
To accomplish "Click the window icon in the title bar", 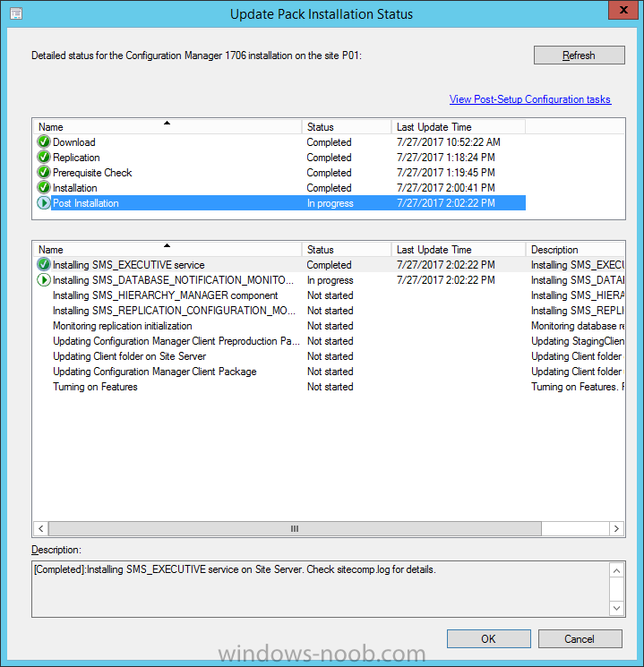I will click(16, 13).
